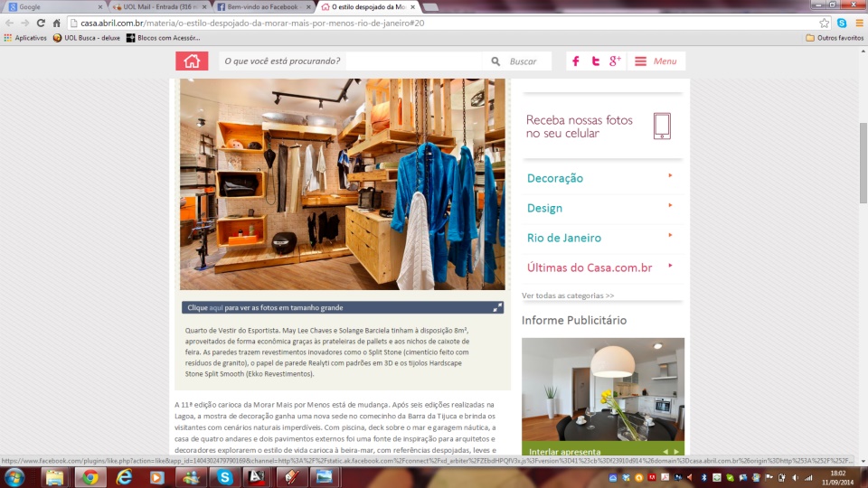Open 'Ver todas as categorias' link
The width and height of the screenshot is (868, 488).
point(567,296)
